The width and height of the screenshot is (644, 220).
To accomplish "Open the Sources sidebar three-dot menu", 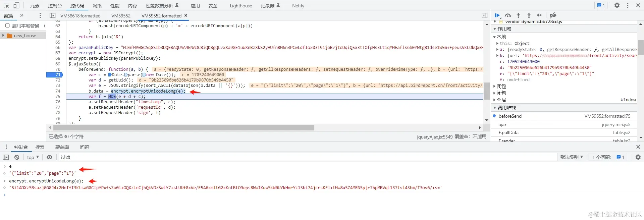I will tap(40, 15).
